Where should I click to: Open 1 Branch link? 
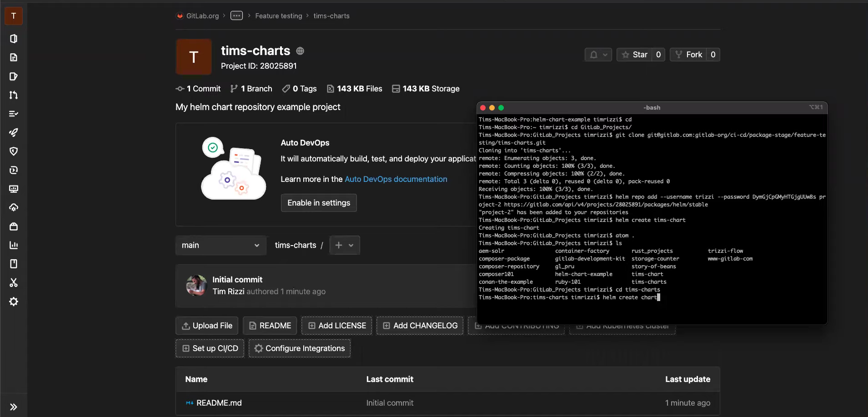[251, 89]
